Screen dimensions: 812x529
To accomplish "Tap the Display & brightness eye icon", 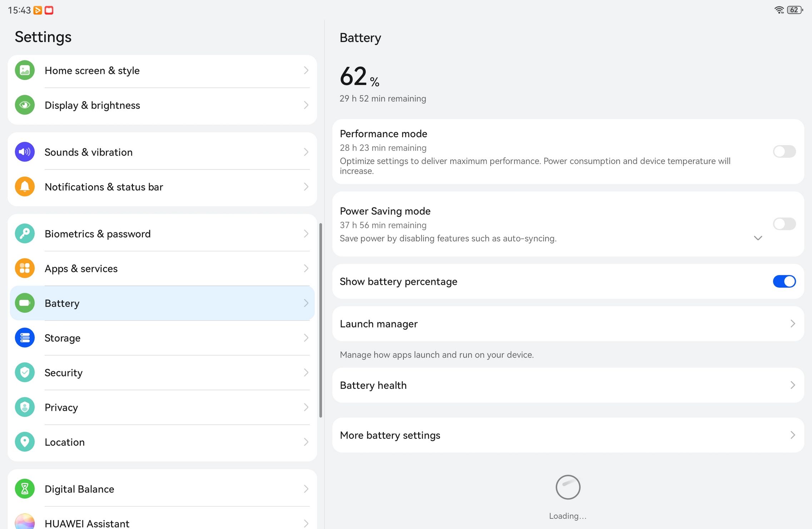I will pos(25,105).
